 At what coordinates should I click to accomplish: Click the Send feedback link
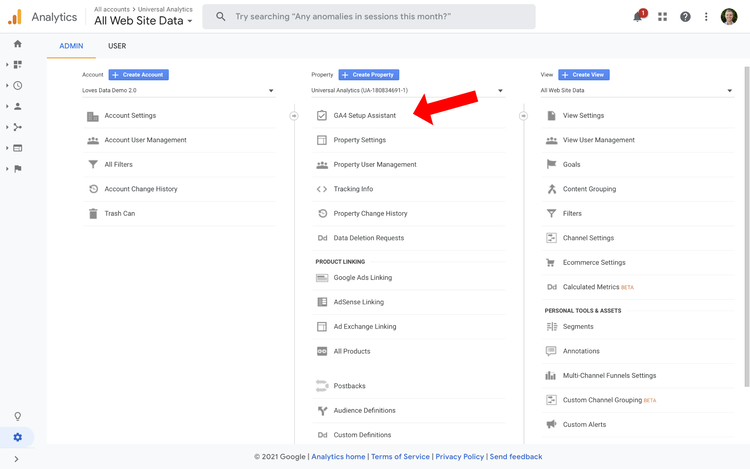[516, 457]
